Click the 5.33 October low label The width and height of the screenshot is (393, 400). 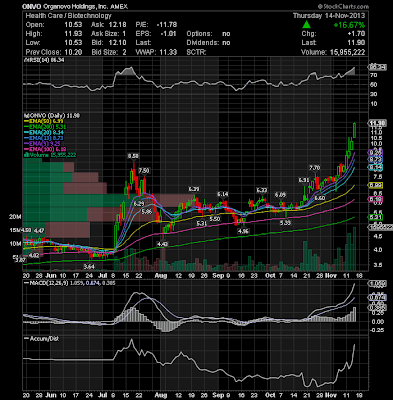tap(285, 223)
